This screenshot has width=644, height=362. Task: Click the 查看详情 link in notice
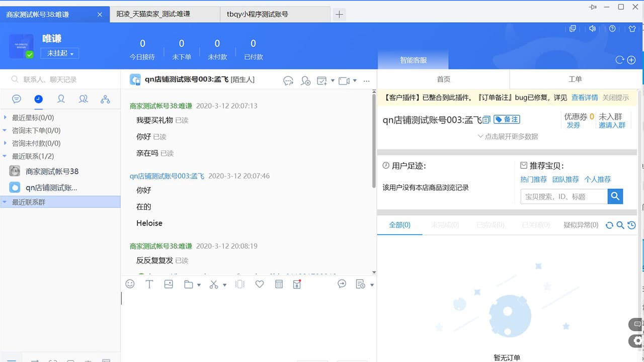tap(585, 98)
